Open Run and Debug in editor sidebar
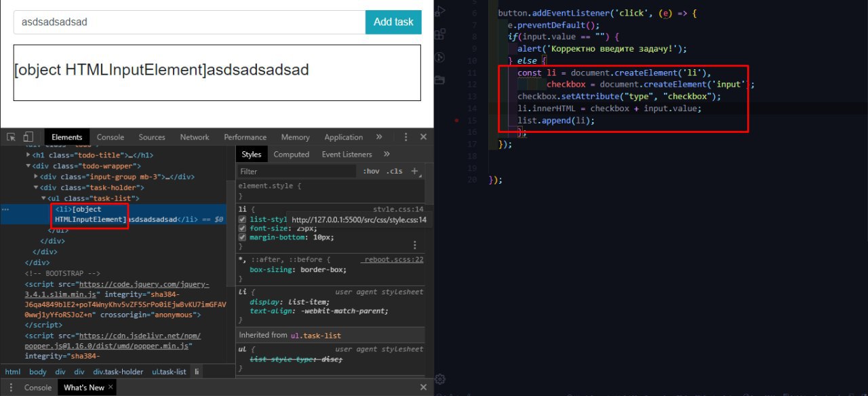Screen dimensions: 868x396 point(440,11)
